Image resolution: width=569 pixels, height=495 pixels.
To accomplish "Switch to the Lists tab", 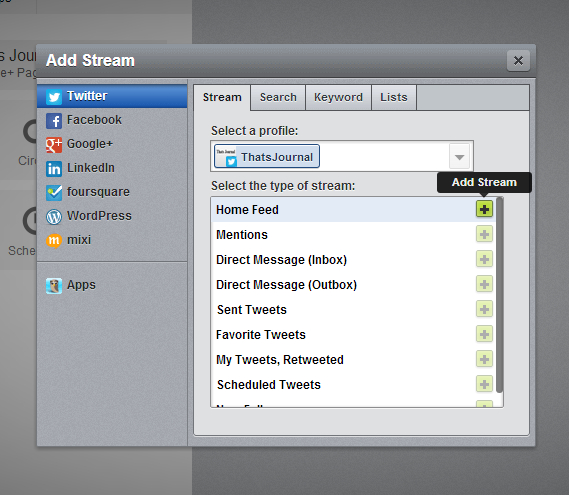I will point(394,97).
